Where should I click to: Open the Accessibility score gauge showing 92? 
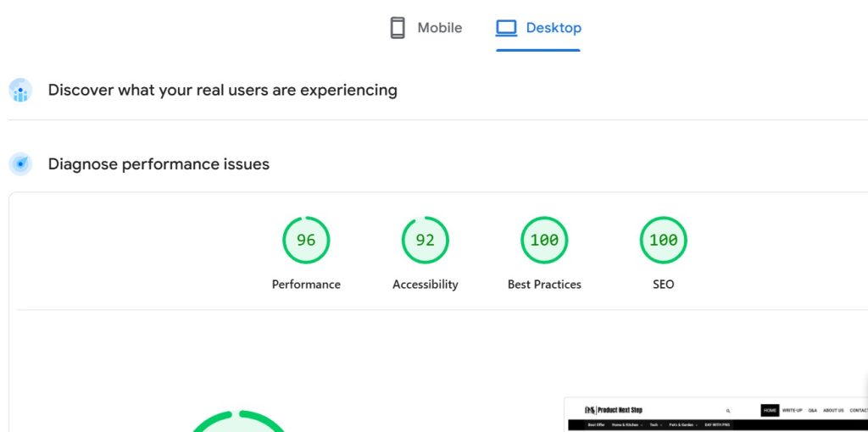click(x=426, y=240)
